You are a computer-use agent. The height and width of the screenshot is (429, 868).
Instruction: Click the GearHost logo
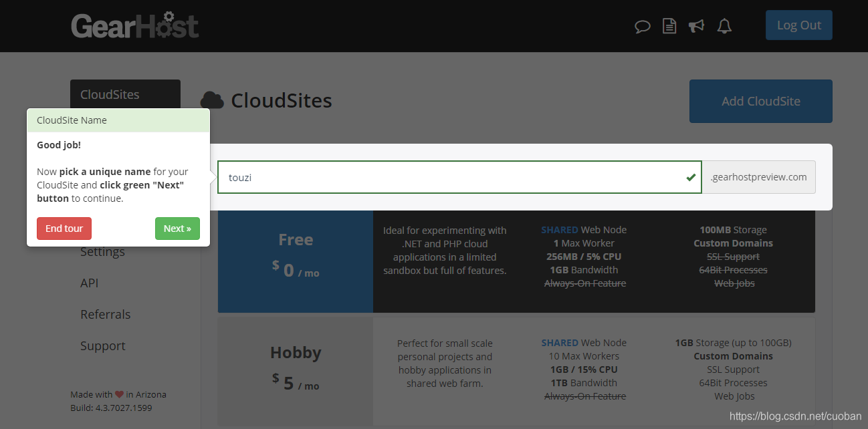[135, 25]
